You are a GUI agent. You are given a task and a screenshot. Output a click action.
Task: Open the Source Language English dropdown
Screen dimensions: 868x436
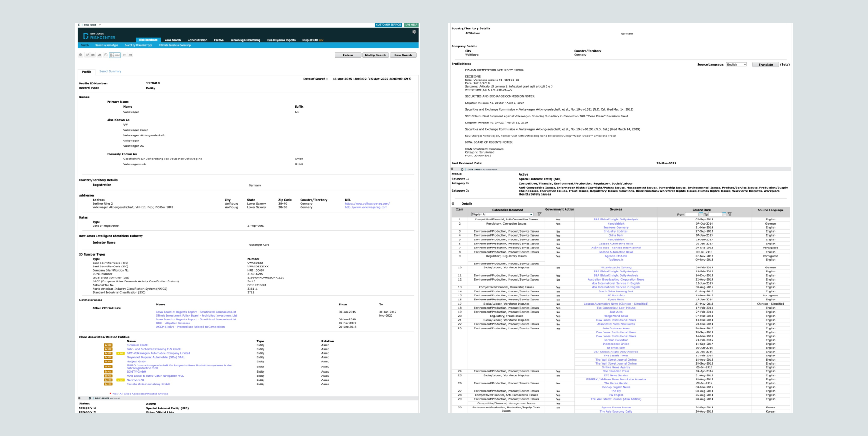[736, 65]
